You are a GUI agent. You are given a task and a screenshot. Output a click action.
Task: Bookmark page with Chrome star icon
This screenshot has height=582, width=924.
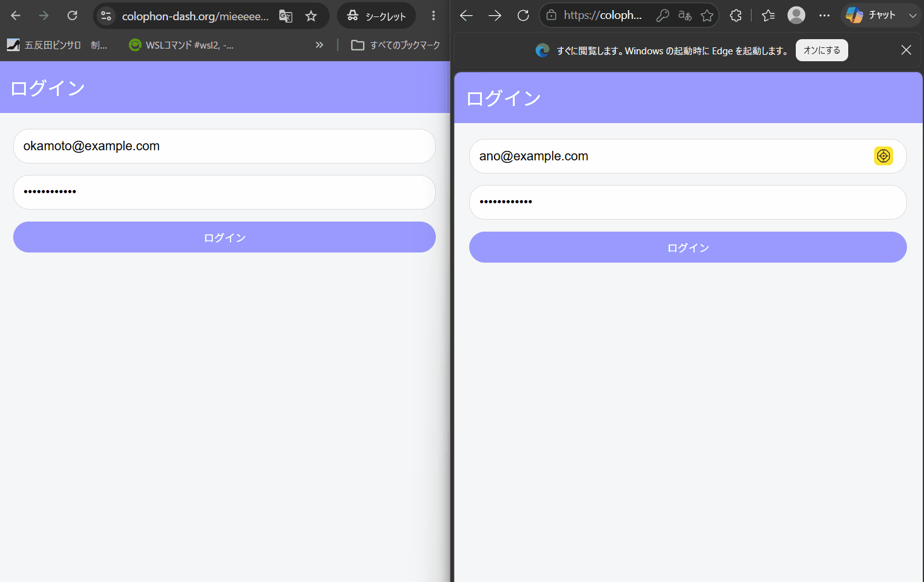tap(311, 16)
